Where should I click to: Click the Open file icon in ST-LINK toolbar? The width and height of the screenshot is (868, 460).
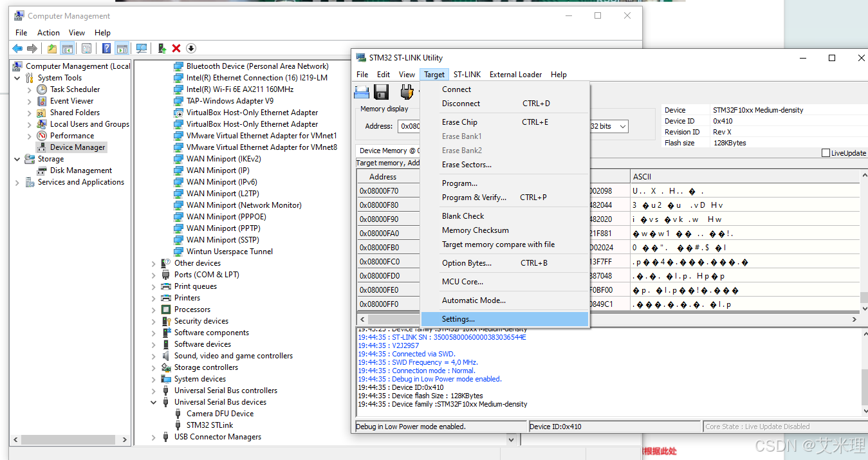[362, 92]
